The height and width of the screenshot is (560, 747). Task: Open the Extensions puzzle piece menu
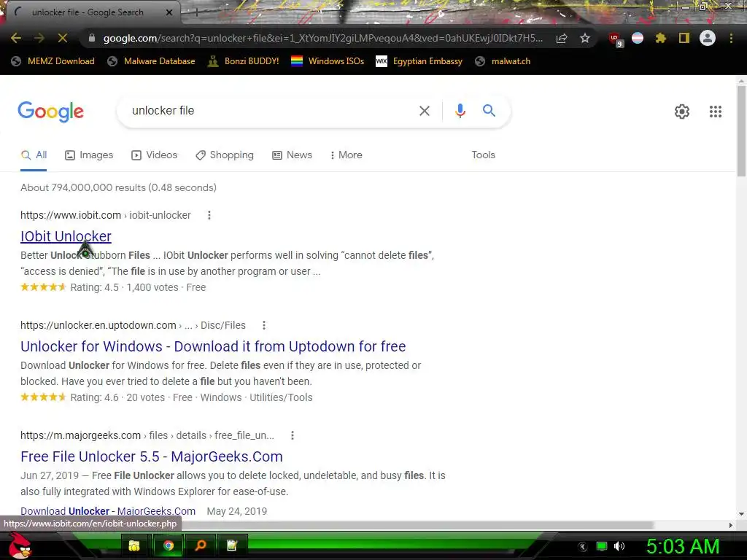point(661,38)
